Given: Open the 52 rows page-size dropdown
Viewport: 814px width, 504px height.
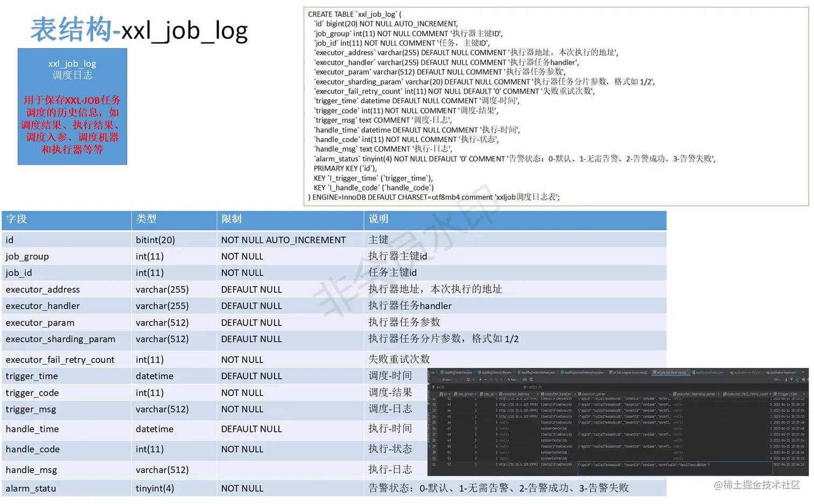Looking at the screenshot, I should (x=447, y=380).
